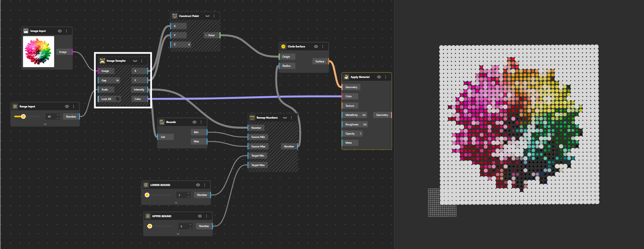Screen dimensions: 644x249
Task: Click the Construct Point node icon
Action: [175, 16]
